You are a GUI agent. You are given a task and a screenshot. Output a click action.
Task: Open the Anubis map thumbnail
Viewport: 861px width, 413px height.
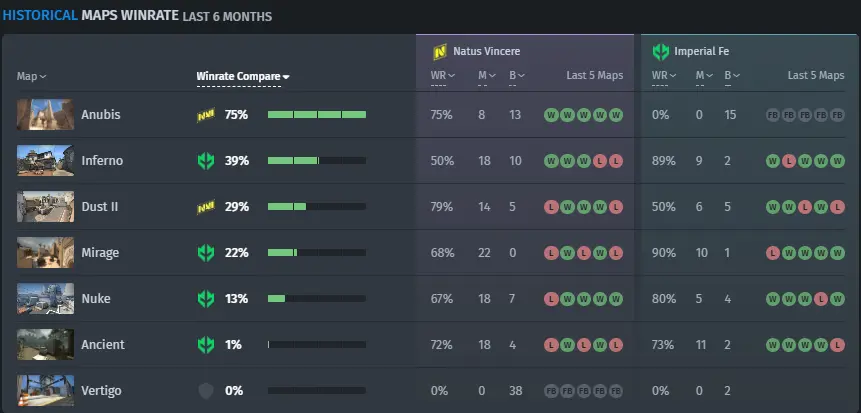(x=45, y=115)
